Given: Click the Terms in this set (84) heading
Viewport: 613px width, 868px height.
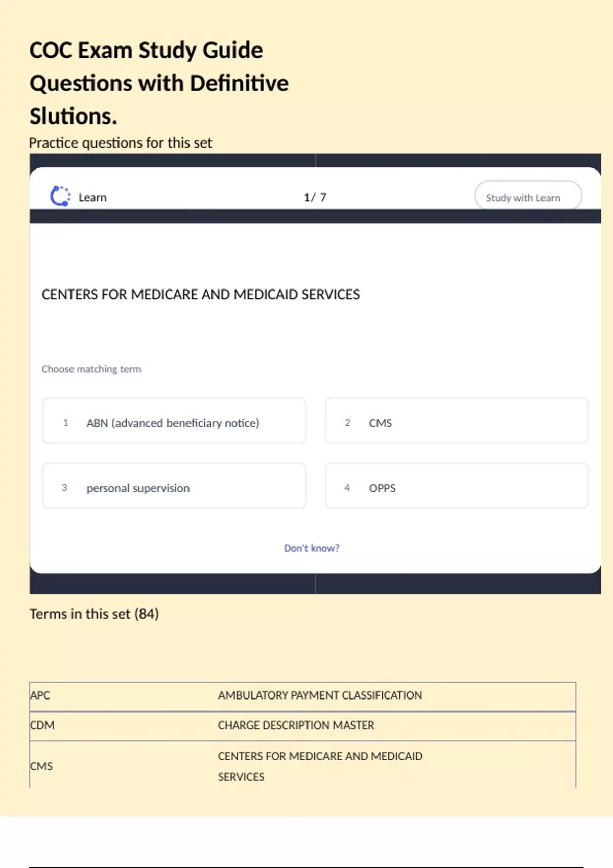Looking at the screenshot, I should 94,614.
